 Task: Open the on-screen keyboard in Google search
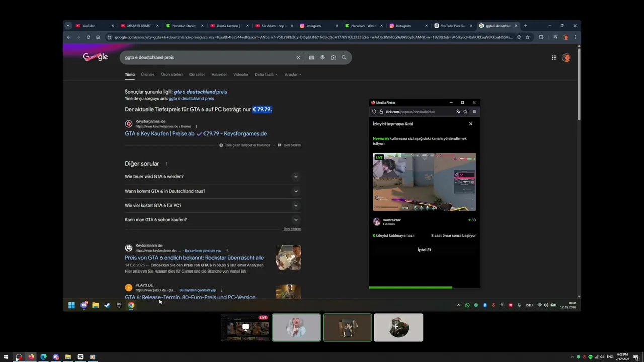[311, 57]
